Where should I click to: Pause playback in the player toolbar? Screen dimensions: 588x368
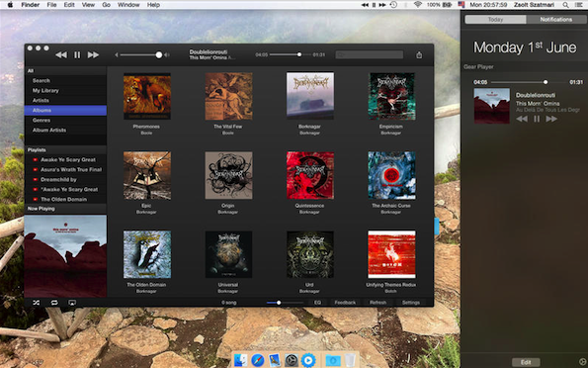77,54
